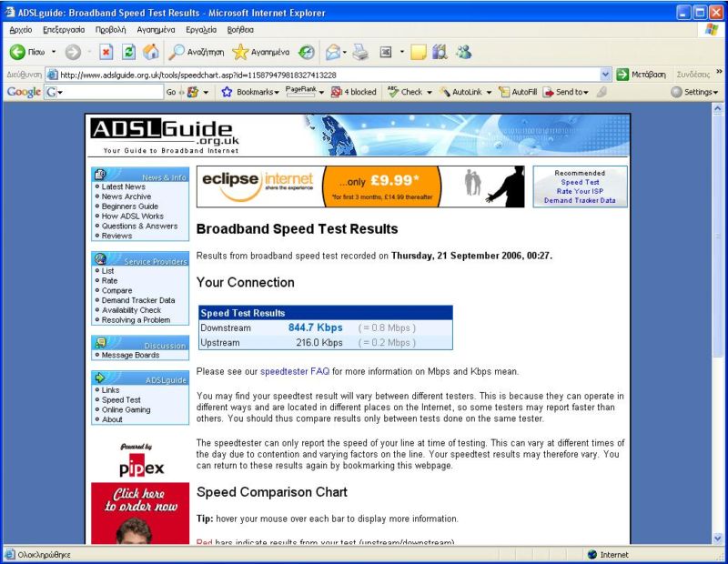Screen dimensions: 728x564
Task: Click the pipex 'Click here to order now' ad
Action: click(x=140, y=513)
